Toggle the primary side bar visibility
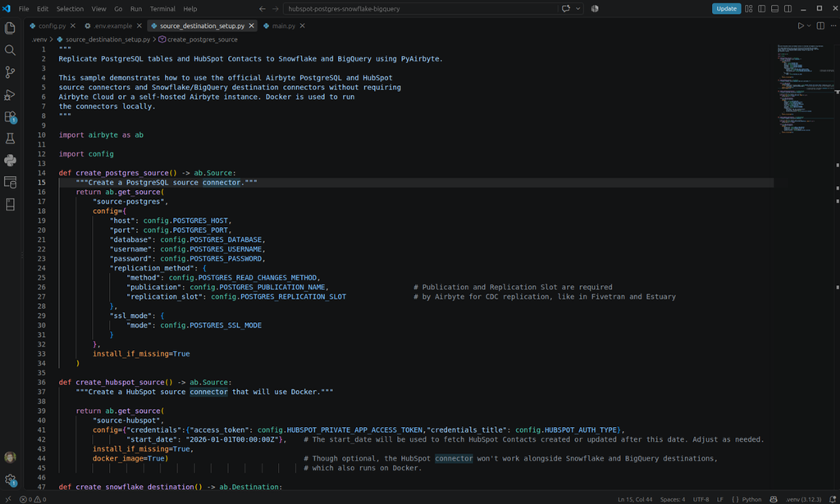This screenshot has width=840, height=504. tap(761, 8)
